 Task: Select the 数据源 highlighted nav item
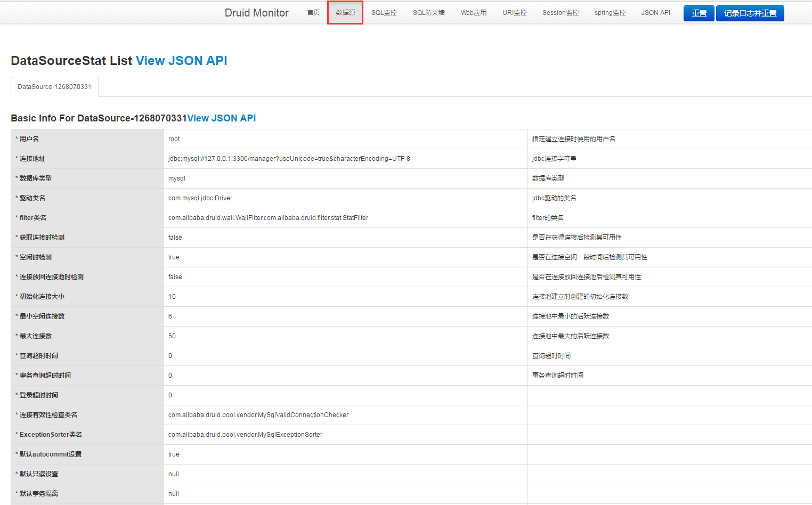(345, 13)
